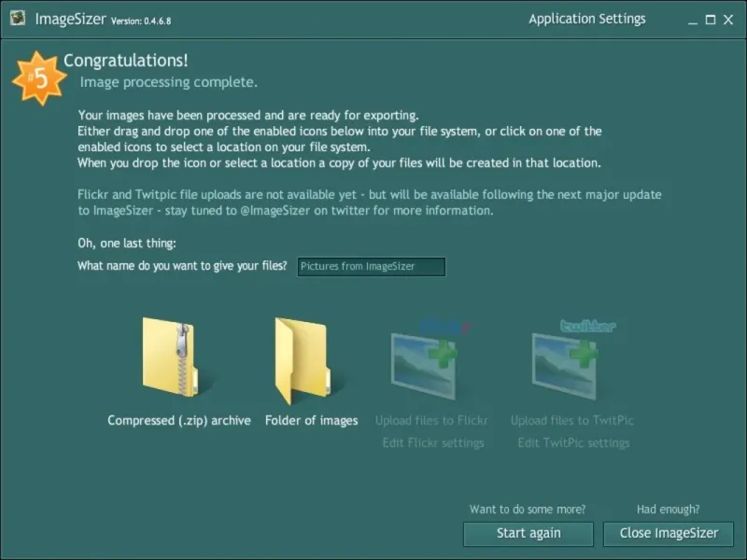747x560 pixels.
Task: Click the "Upload files to Flickr" link
Action: pos(431,421)
